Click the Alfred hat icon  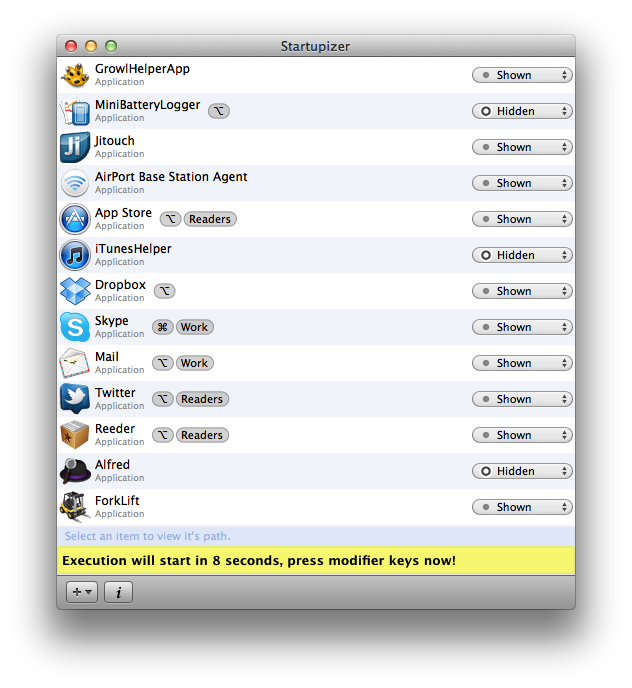[x=75, y=471]
